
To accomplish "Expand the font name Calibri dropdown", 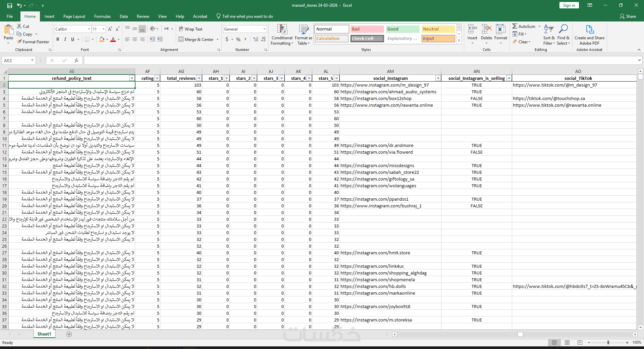I will pos(89,29).
